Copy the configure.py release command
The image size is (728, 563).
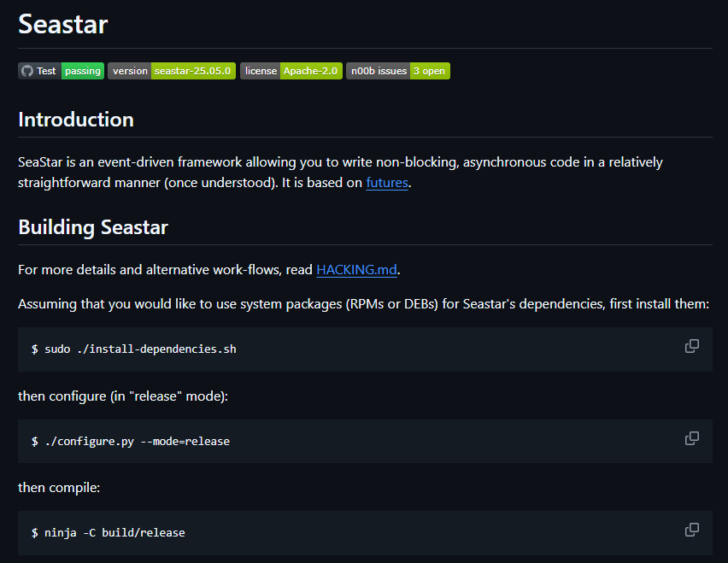pos(691,438)
